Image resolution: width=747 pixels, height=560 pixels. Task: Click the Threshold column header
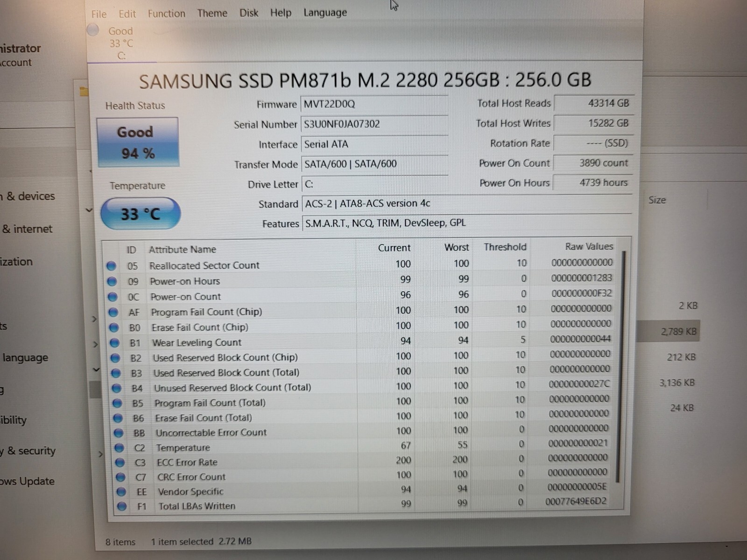coord(505,247)
